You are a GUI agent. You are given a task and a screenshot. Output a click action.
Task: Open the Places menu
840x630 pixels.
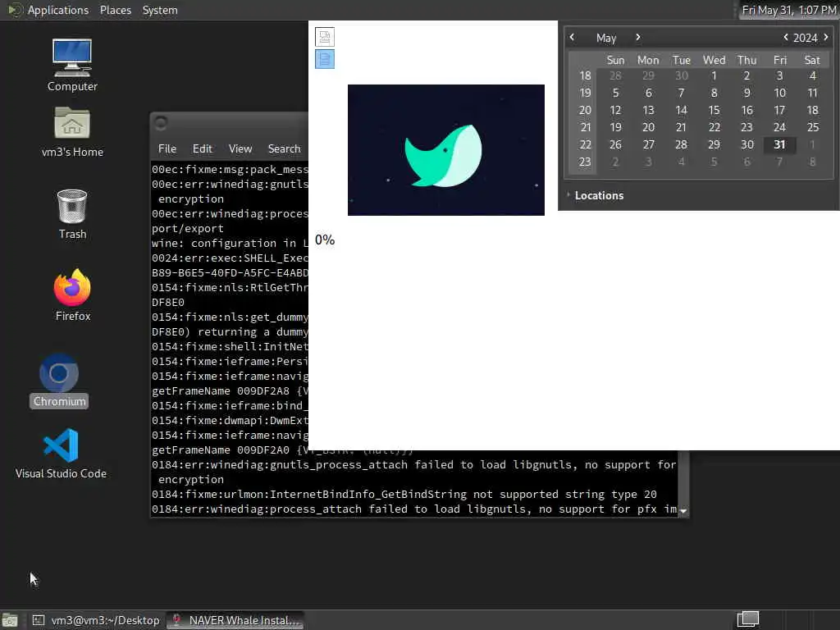[115, 10]
